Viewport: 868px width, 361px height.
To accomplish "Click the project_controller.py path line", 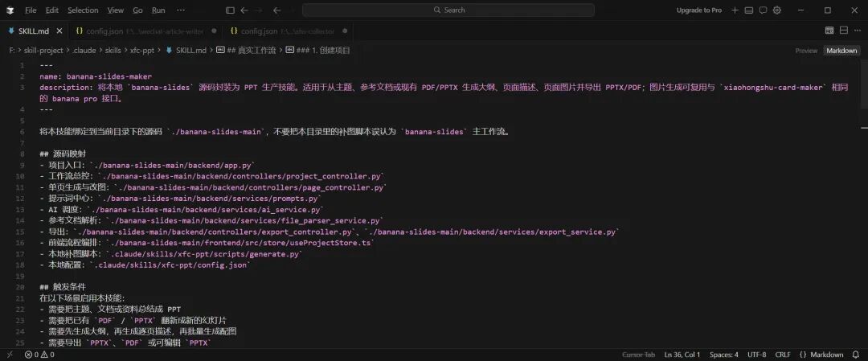I will coord(212,176).
